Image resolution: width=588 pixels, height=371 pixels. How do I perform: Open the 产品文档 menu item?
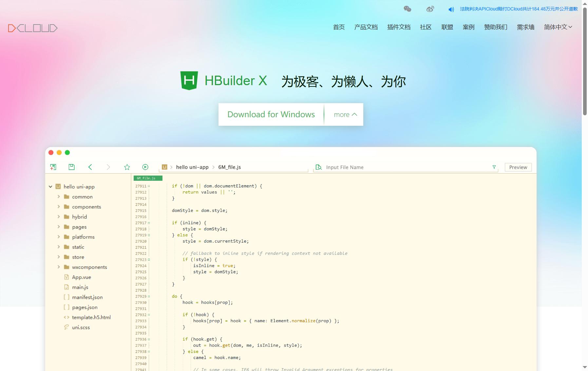click(366, 27)
